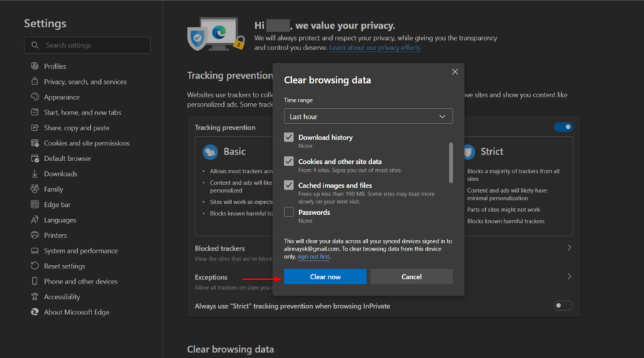Click the lock icon beside Privacy, search, and services

coord(34,82)
